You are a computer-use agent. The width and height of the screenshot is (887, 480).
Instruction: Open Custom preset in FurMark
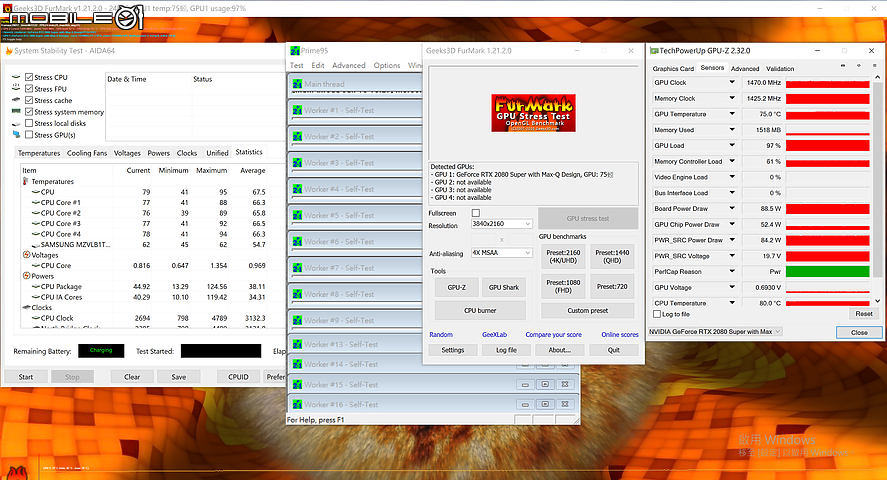(x=588, y=310)
